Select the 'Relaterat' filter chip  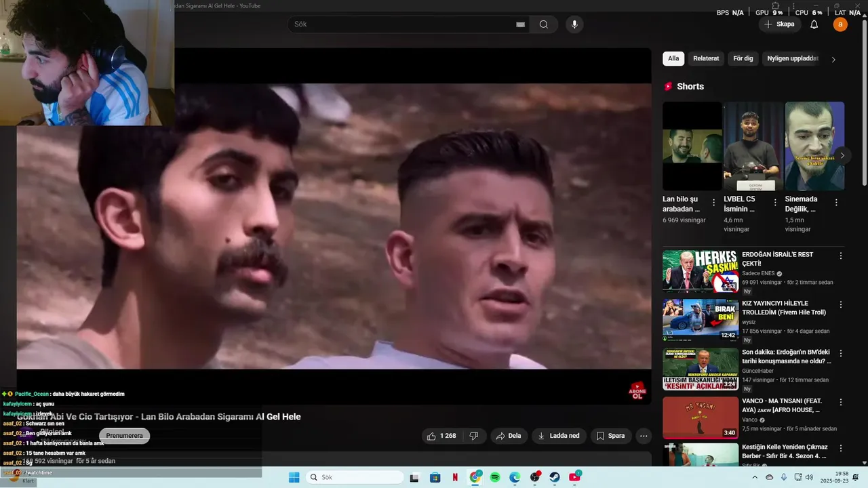point(706,59)
